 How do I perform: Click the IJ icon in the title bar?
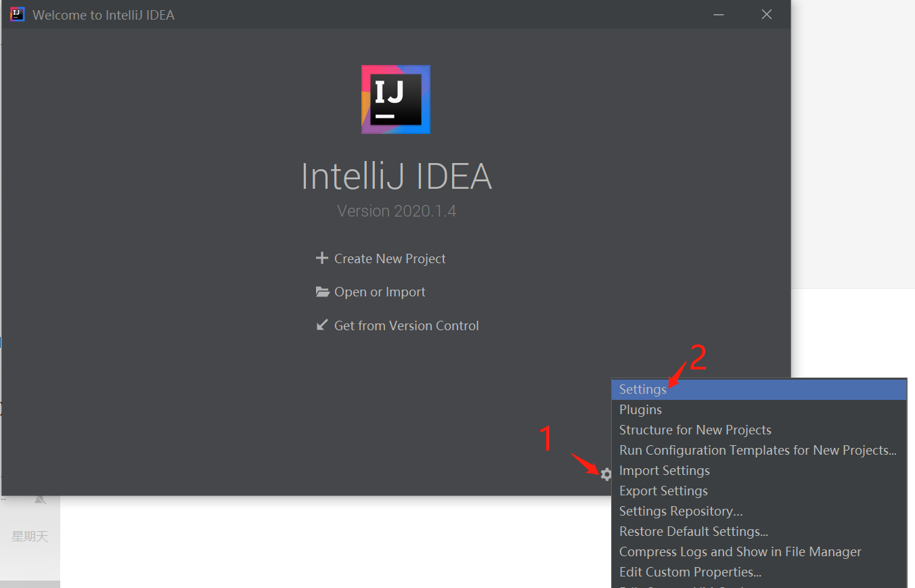tap(16, 14)
